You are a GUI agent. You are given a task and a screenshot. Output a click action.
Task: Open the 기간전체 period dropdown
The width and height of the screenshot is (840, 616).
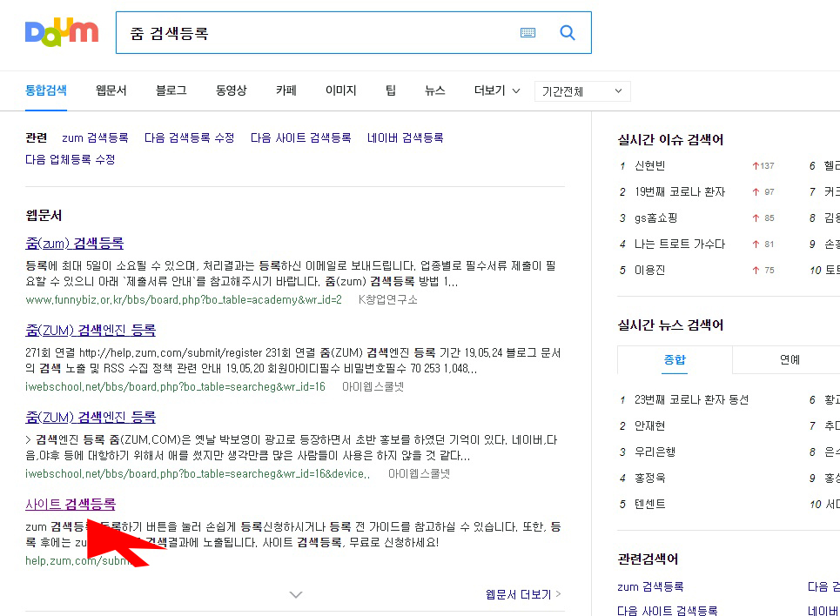point(582,91)
